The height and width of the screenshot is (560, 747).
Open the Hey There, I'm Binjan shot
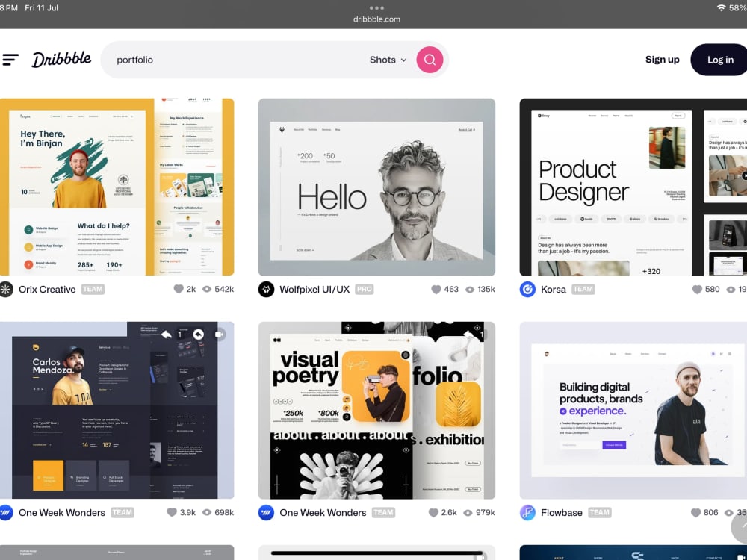(x=117, y=187)
